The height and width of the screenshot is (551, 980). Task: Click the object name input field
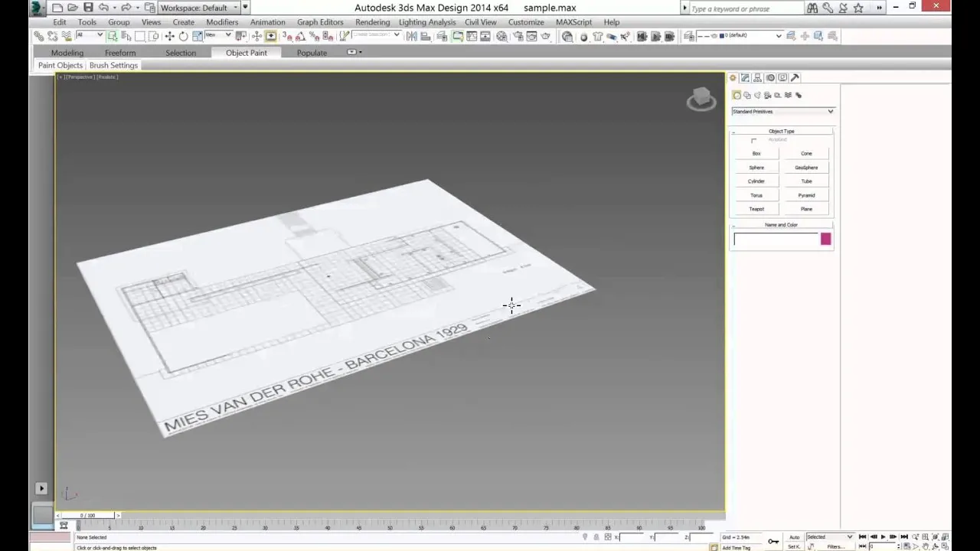point(776,240)
